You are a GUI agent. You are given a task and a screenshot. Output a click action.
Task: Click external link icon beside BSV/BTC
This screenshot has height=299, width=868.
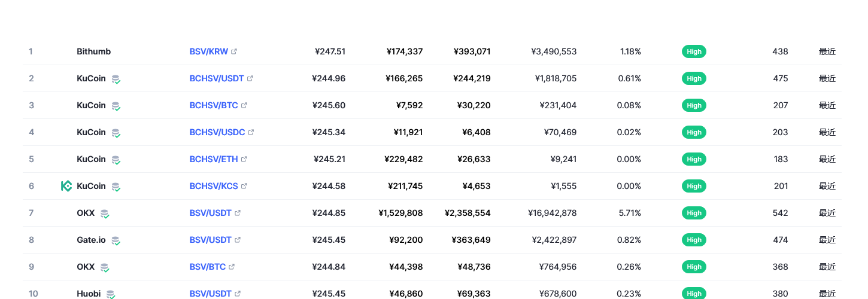(232, 267)
